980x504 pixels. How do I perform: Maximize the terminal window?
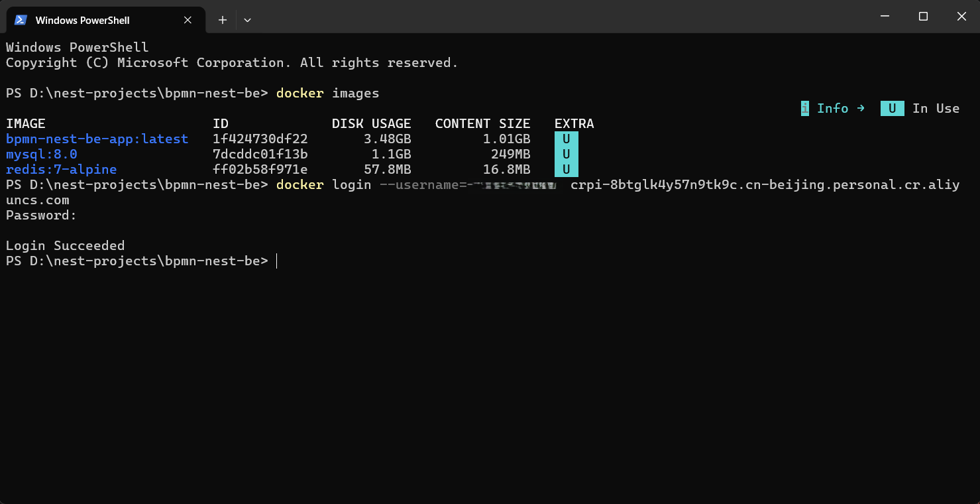(923, 17)
